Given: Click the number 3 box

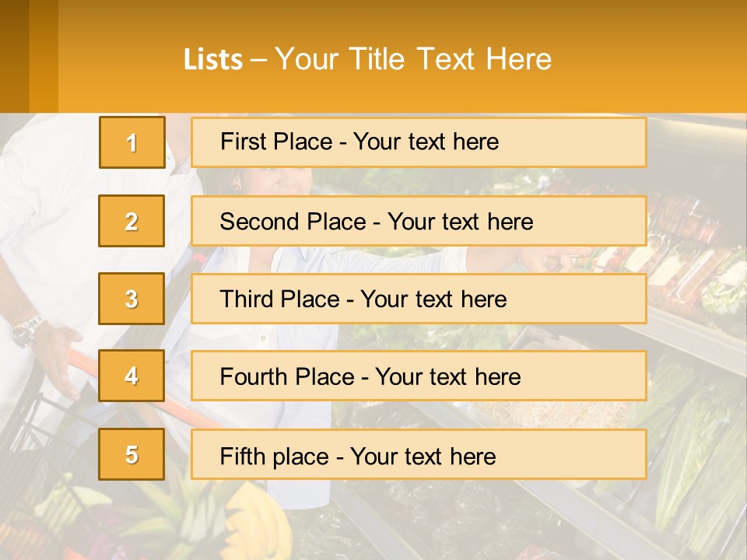Looking at the screenshot, I should click(x=132, y=299).
